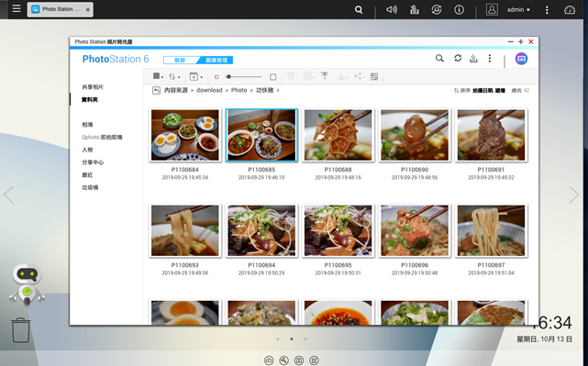Switch to the third desktop page dot
Viewport: 588px width, 366px height.
coord(305,339)
